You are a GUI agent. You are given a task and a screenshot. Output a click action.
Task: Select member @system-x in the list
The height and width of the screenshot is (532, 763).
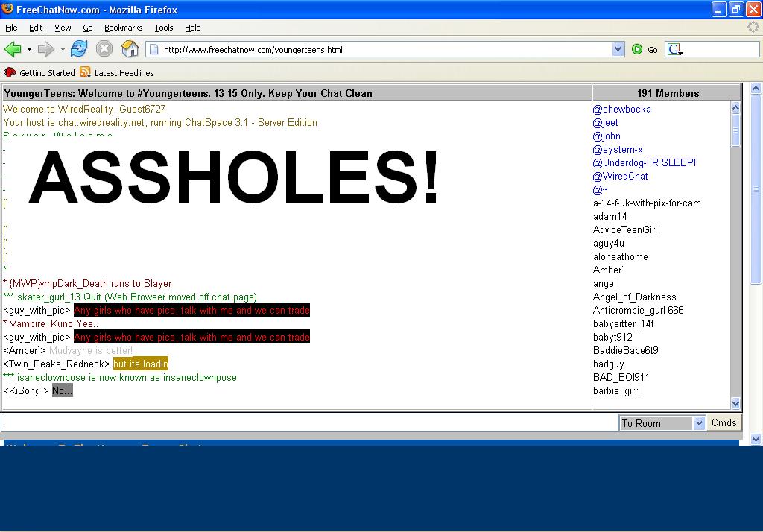(x=618, y=150)
